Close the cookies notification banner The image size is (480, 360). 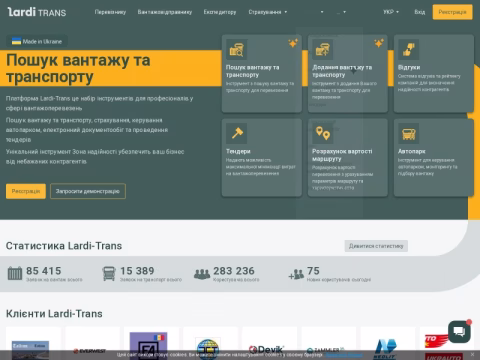(472, 354)
